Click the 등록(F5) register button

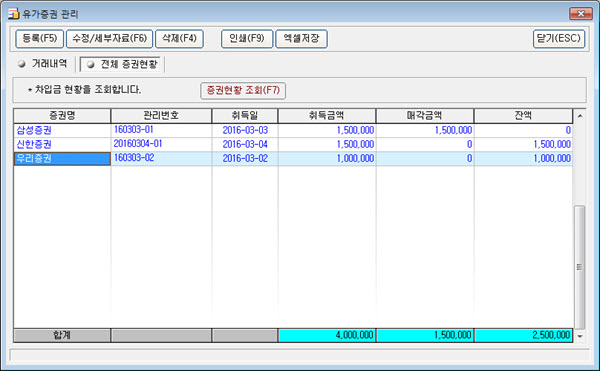click(39, 39)
